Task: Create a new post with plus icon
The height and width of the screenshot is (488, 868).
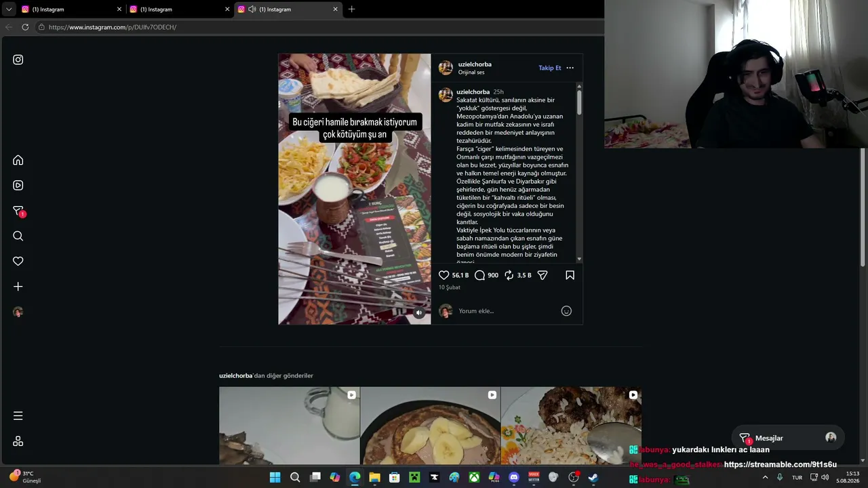Action: [18, 287]
